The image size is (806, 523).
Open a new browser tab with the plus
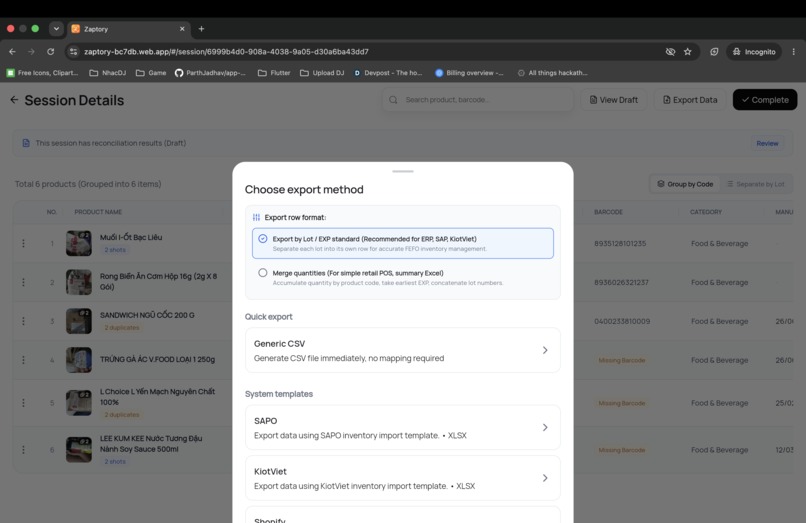point(202,29)
